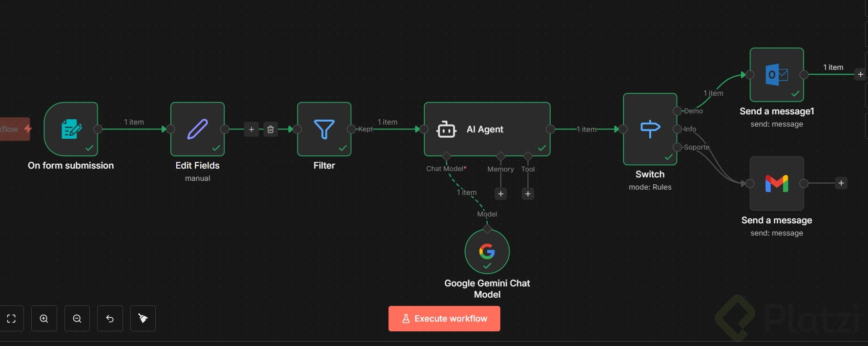Open the Edit Fields pencil node
Image resolution: width=868 pixels, height=346 pixels.
click(197, 129)
